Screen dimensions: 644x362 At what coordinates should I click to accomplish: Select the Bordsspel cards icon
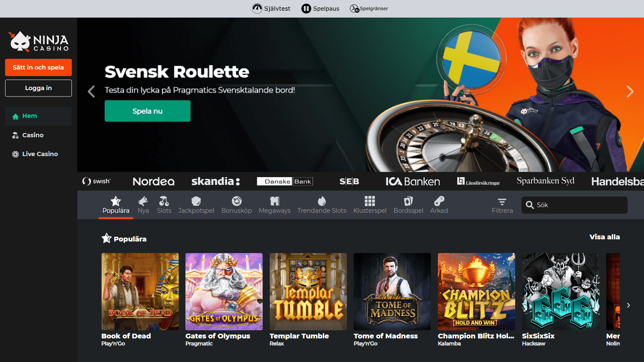pyautogui.click(x=408, y=201)
